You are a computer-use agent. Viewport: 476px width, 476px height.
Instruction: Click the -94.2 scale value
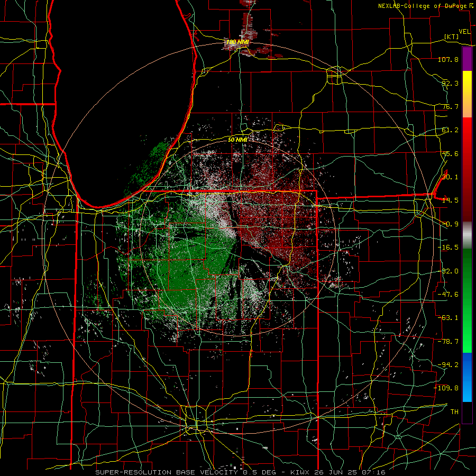pyautogui.click(x=448, y=365)
